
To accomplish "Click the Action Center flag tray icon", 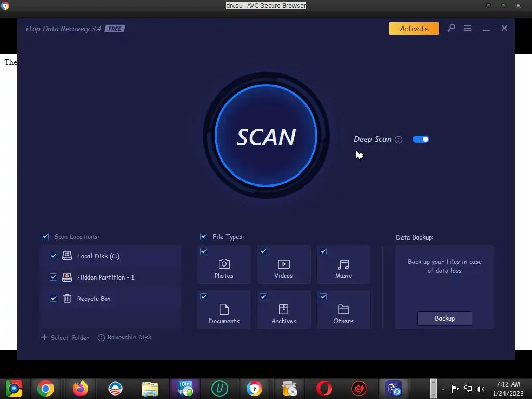I will click(x=455, y=389).
